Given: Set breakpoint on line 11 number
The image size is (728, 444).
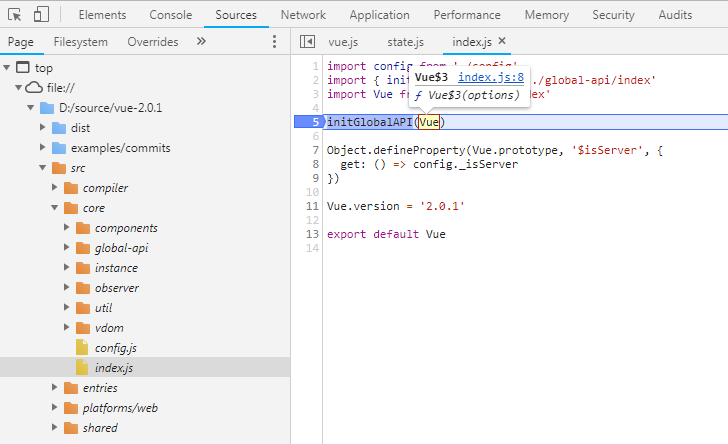Looking at the screenshot, I should pyautogui.click(x=312, y=206).
